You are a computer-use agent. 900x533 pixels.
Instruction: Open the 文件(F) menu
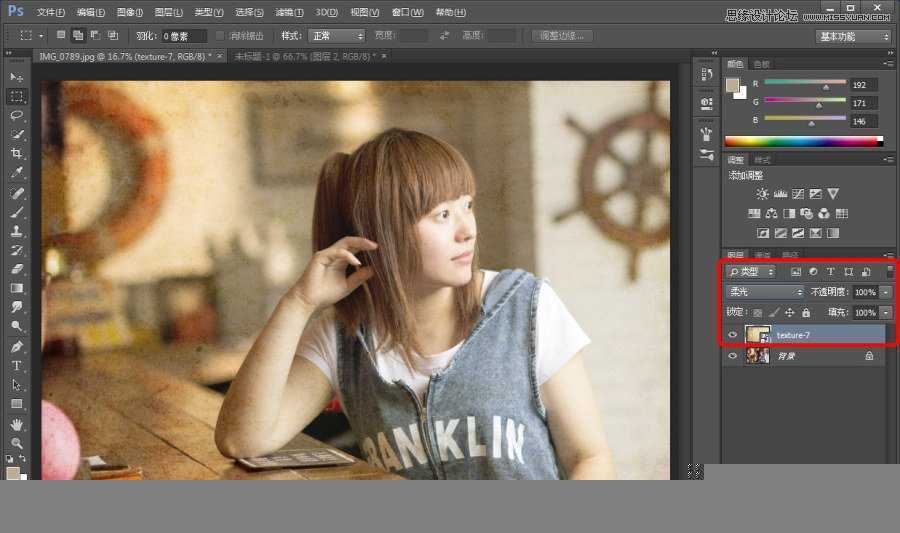[51, 12]
